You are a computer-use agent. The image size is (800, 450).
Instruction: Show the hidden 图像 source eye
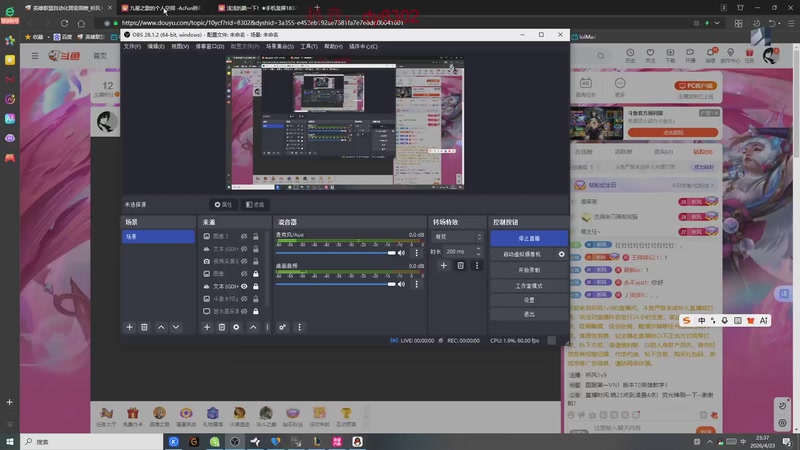pos(244,274)
